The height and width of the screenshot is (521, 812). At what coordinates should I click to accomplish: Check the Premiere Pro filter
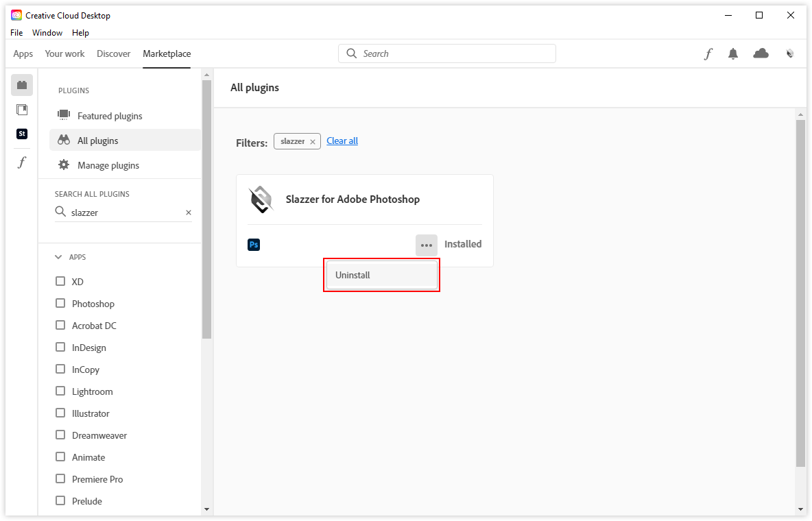(x=60, y=478)
